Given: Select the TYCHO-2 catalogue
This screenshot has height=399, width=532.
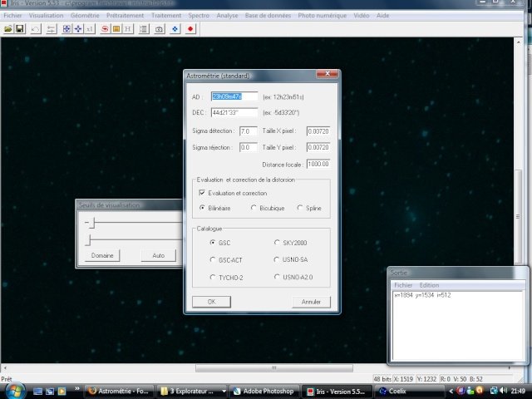Looking at the screenshot, I should [213, 277].
